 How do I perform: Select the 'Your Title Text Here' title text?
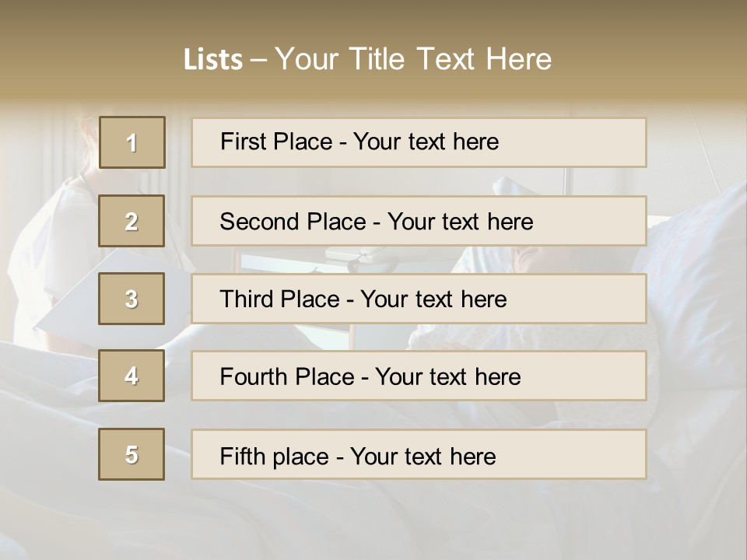413,59
